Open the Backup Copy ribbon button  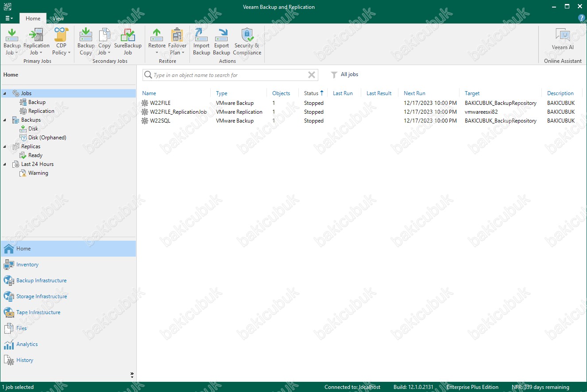86,41
